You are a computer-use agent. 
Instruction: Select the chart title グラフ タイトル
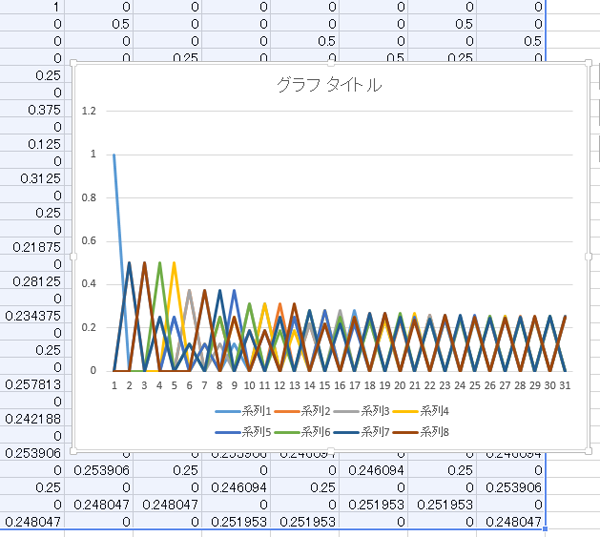click(329, 85)
